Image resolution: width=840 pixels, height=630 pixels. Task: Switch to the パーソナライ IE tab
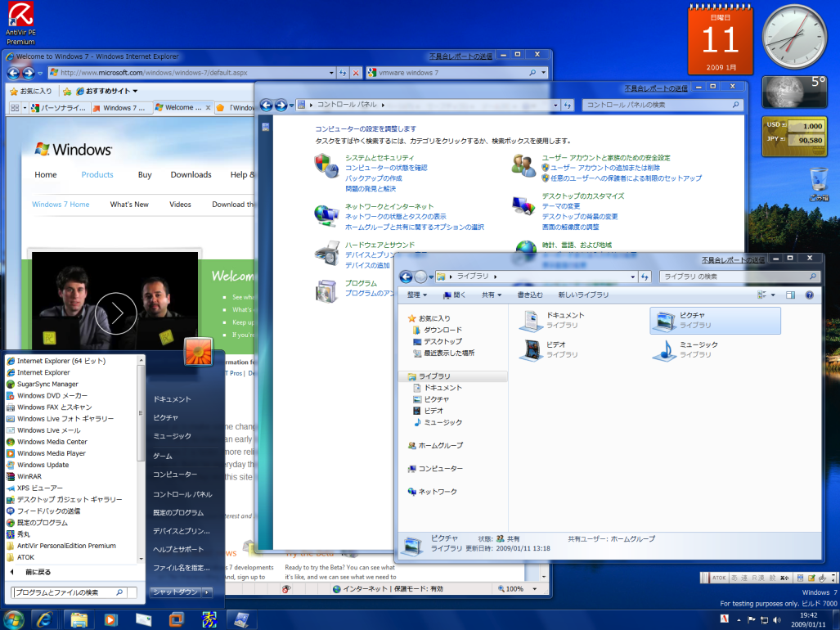click(x=59, y=108)
